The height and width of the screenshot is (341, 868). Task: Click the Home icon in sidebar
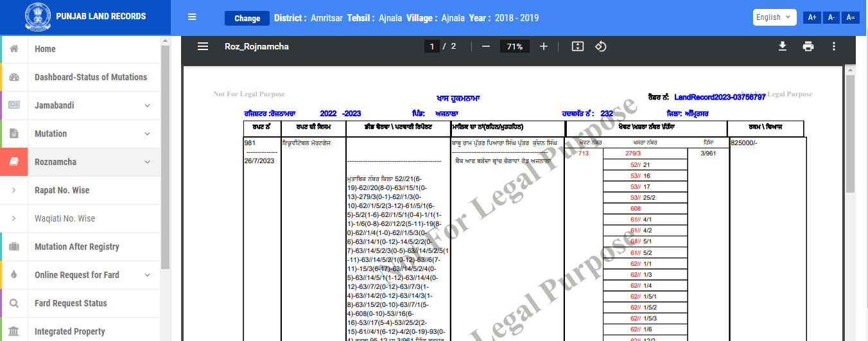pos(14,49)
